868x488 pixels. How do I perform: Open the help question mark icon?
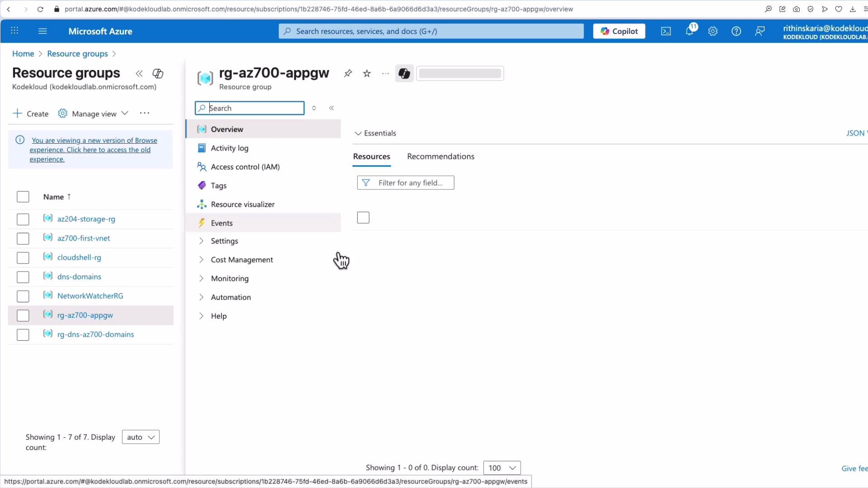pyautogui.click(x=736, y=31)
